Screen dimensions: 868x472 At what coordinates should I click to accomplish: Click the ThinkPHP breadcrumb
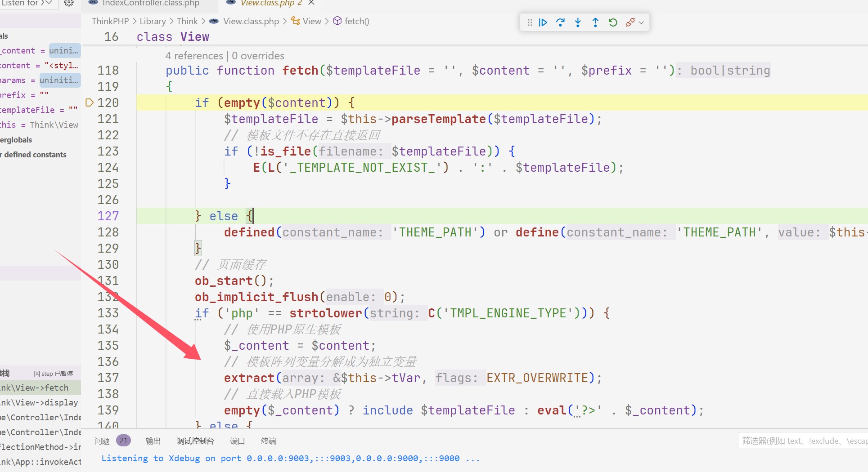[110, 21]
